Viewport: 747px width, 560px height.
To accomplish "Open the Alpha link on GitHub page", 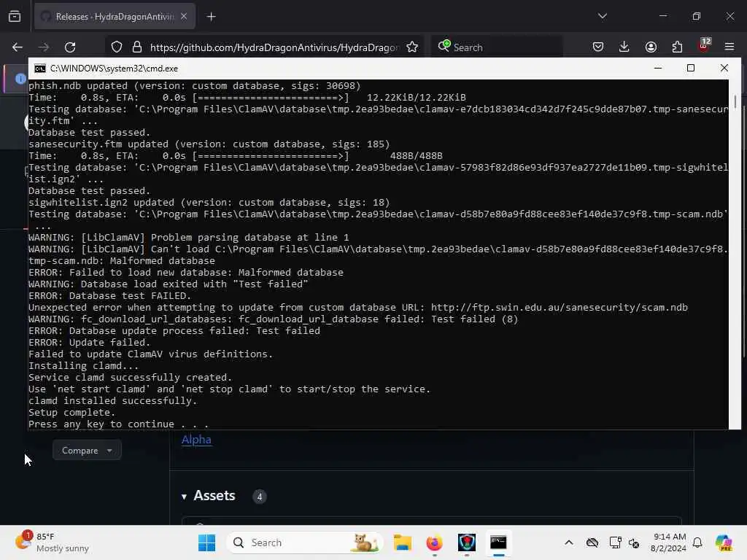I will click(196, 440).
